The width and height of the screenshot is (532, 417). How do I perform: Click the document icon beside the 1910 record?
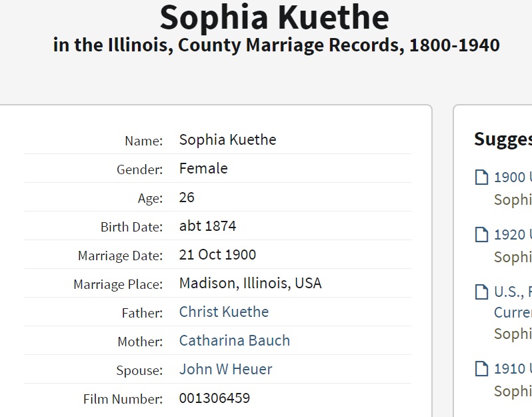[x=481, y=368]
